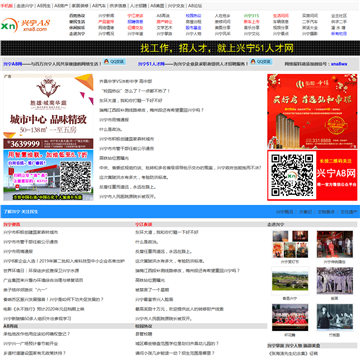Click the 兴宁A8网 link in the grey strip
This screenshot has width=360, height=360.
pyautogui.click(x=13, y=64)
